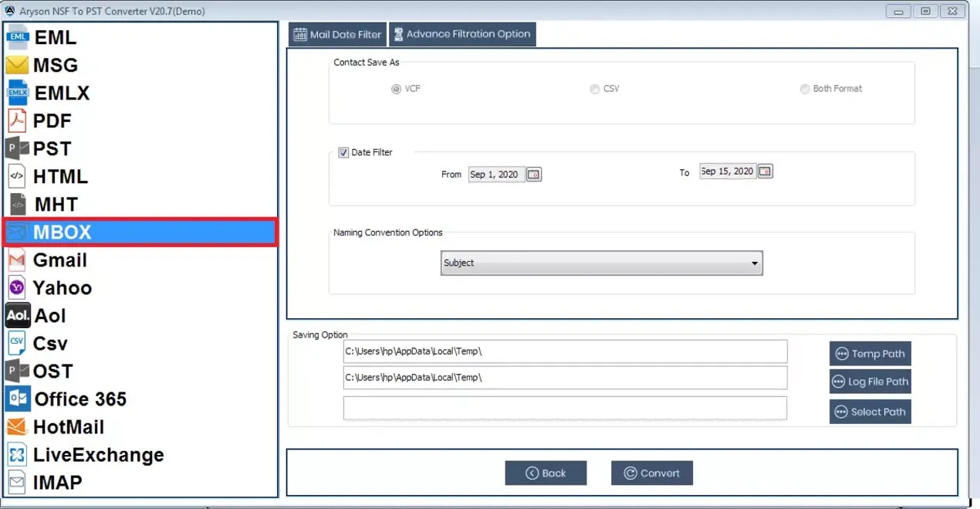Viewport: 980px width, 509px height.
Task: Select the LiveExchange label
Action: click(98, 455)
